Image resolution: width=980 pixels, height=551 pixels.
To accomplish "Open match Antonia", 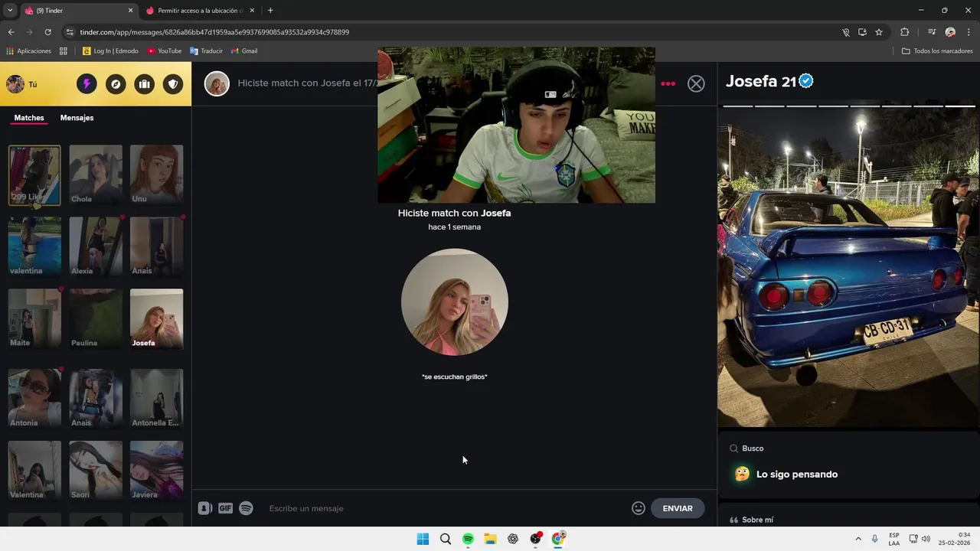I will 34,399.
